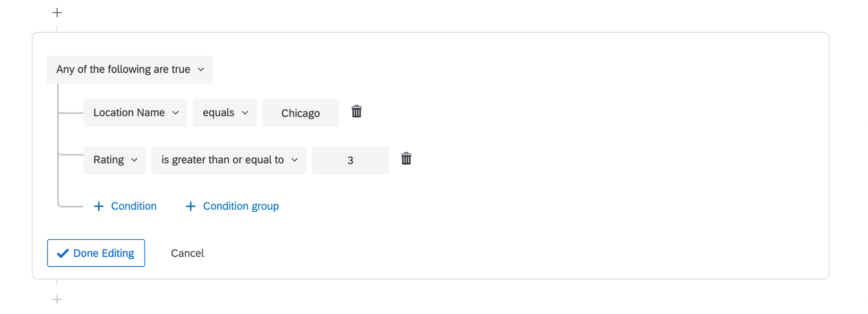
Task: Delete the Location Name equals Chicago condition
Action: click(356, 111)
